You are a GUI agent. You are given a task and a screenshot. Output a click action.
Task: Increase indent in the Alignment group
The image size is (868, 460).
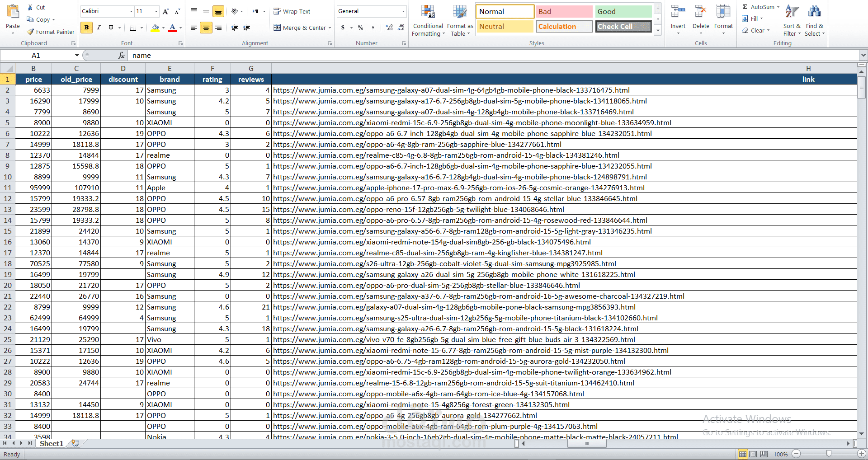coord(247,28)
